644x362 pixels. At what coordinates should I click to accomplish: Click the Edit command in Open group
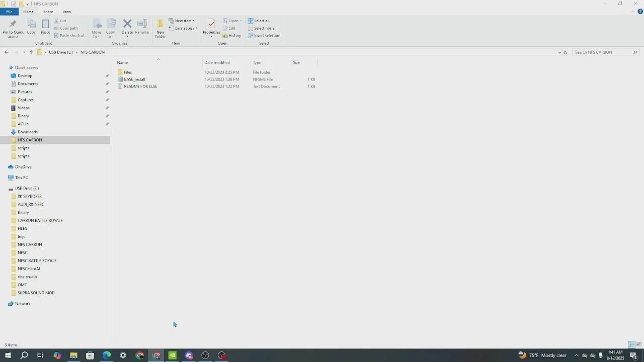coord(229,28)
